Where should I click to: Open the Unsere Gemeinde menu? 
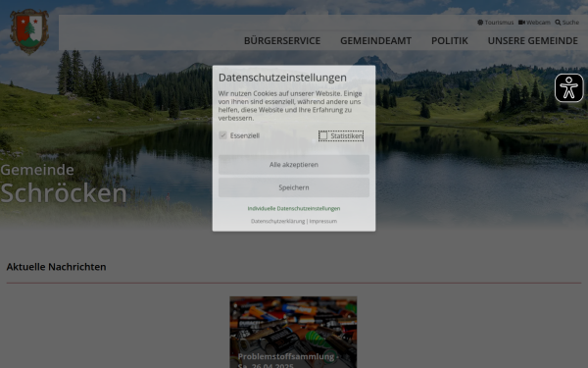coord(532,40)
